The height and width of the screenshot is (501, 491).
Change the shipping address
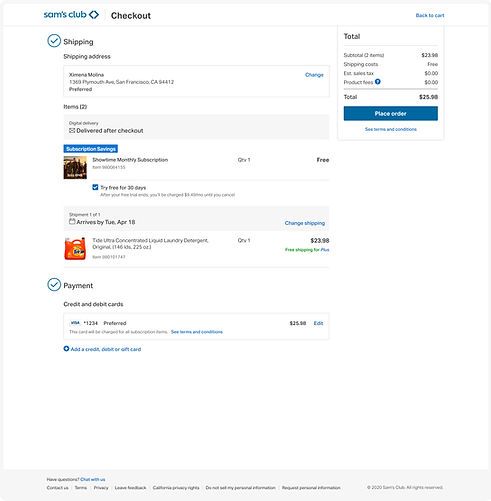tap(314, 75)
